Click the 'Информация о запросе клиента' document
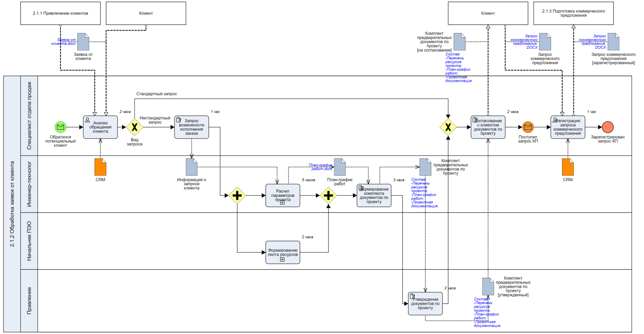The height and width of the screenshot is (334, 644). (x=192, y=167)
